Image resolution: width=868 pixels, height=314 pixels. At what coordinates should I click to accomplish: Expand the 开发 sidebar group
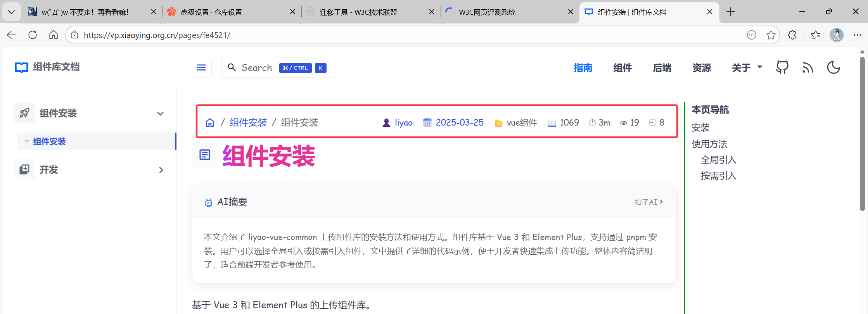click(161, 170)
